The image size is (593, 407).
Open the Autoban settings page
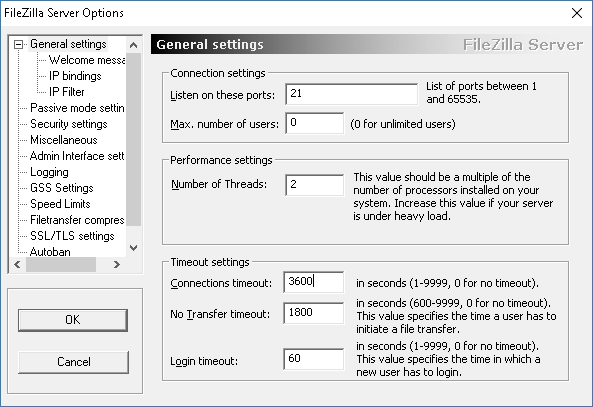point(50,252)
